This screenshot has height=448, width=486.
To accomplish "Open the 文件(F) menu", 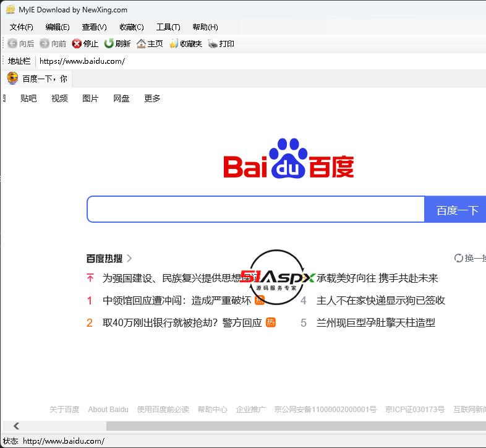I will (21, 27).
